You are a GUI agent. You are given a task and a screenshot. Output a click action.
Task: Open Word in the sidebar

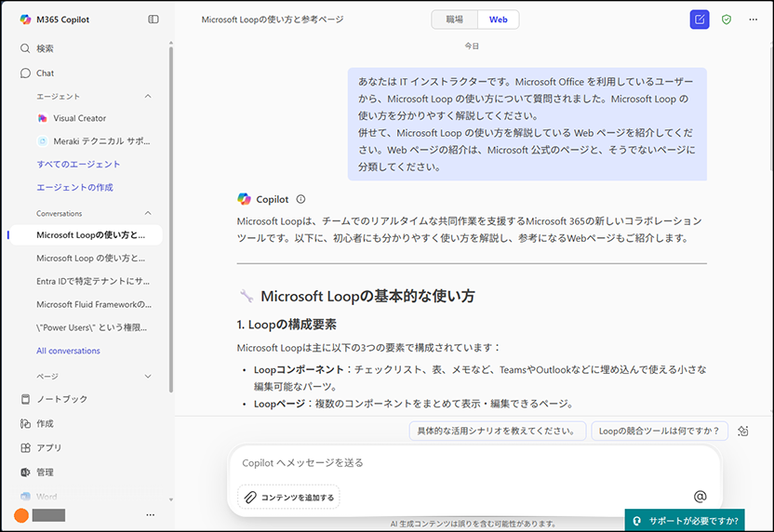(x=38, y=497)
